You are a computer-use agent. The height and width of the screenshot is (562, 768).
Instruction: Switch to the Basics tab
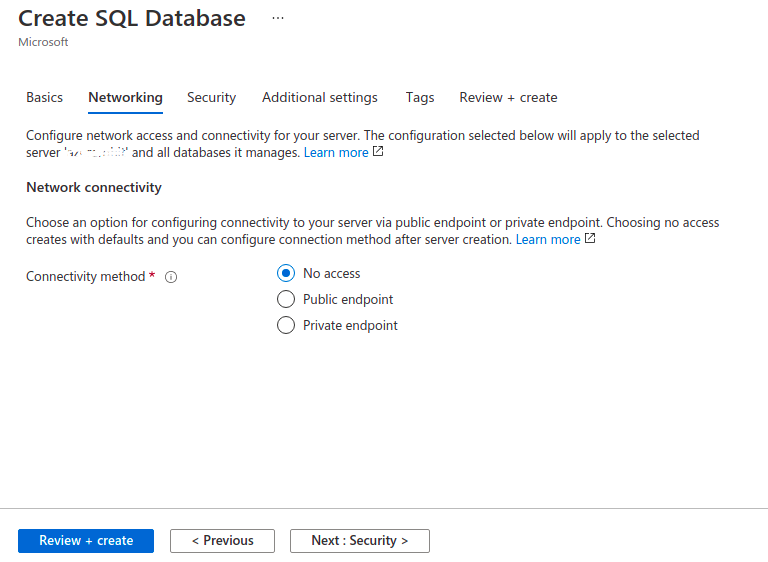tap(44, 97)
